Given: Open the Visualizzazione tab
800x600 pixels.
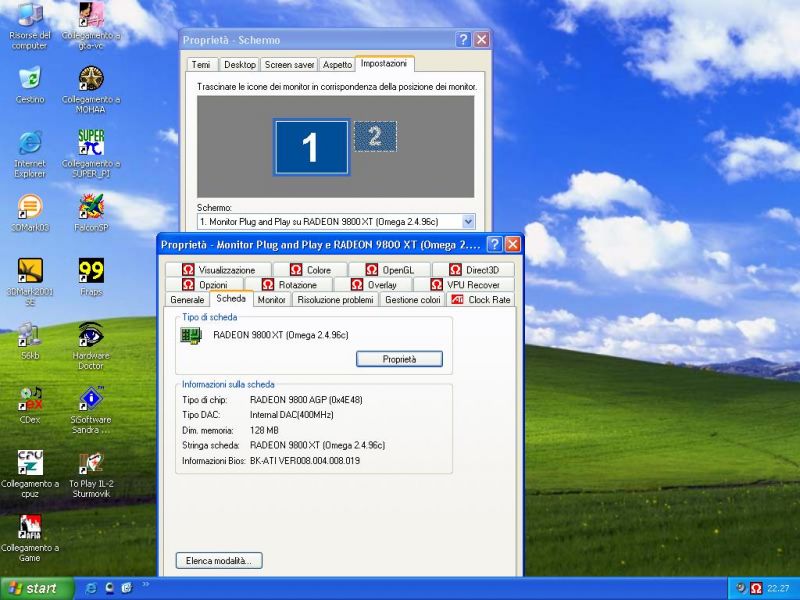Looking at the screenshot, I should coord(219,270).
